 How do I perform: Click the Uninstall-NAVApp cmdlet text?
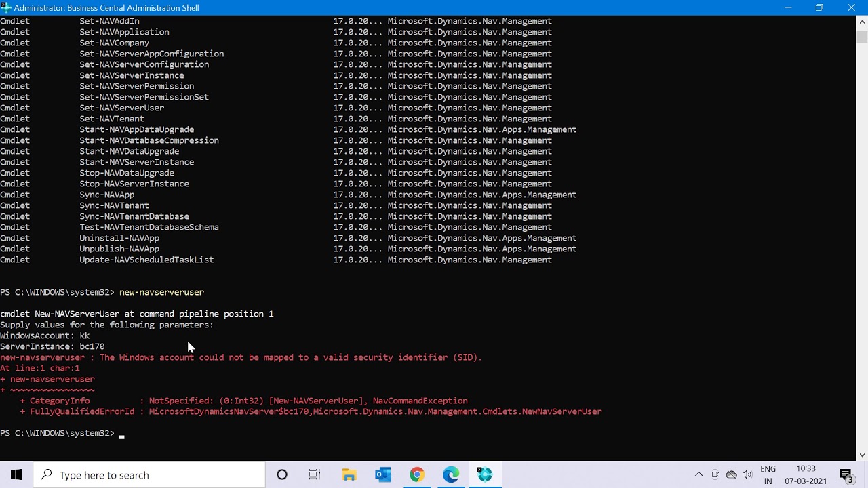pyautogui.click(x=119, y=238)
